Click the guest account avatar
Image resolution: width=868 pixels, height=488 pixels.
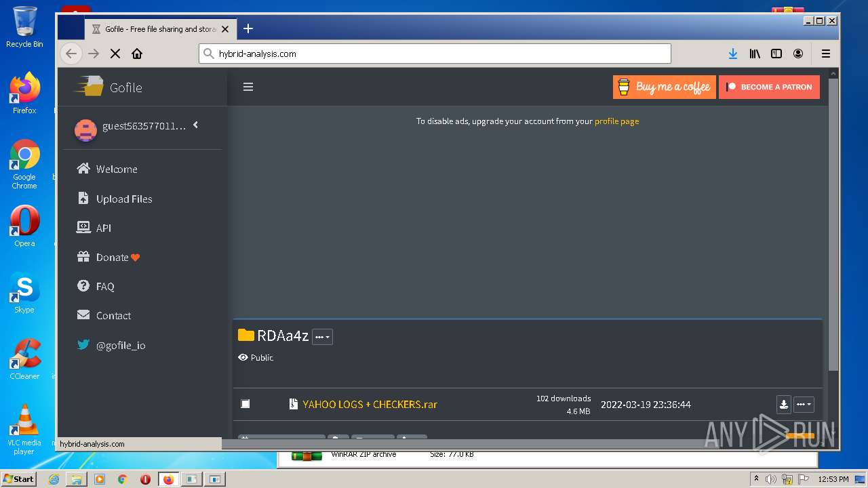point(85,130)
